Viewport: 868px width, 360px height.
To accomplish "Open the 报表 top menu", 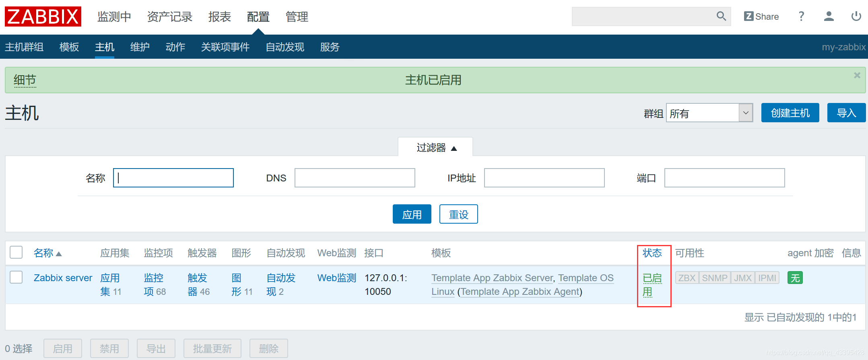I will 220,17.
